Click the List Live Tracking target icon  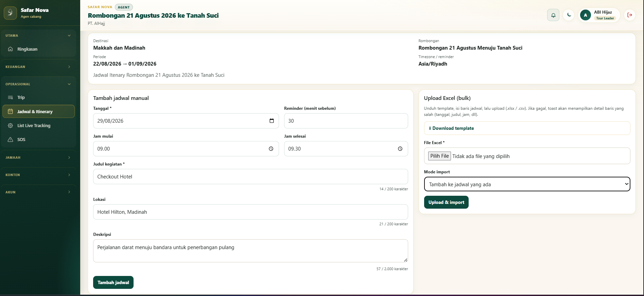[11, 126]
